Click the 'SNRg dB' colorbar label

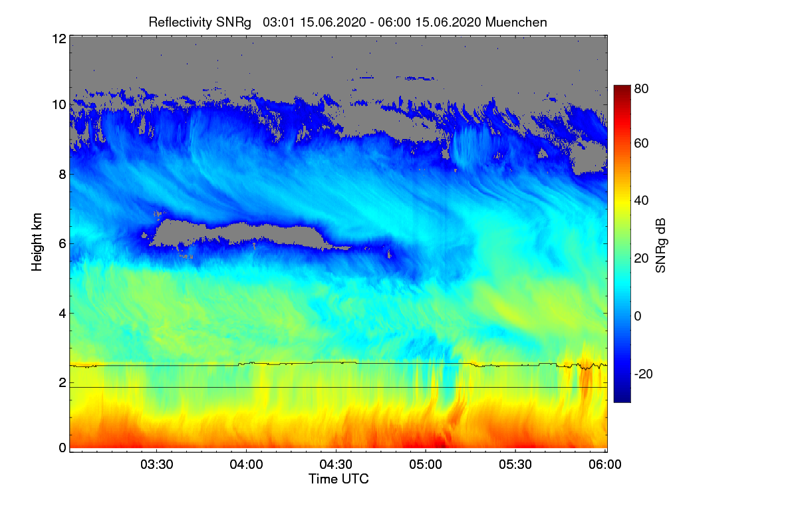point(660,245)
